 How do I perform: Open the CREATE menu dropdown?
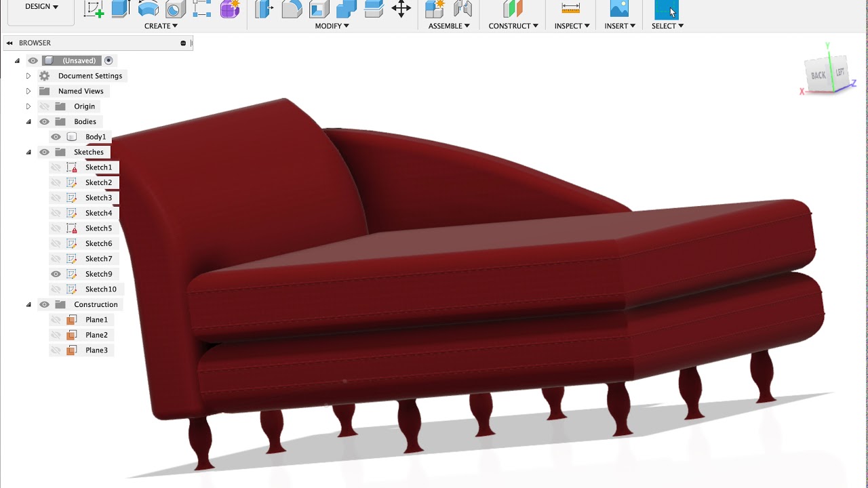pos(161,26)
